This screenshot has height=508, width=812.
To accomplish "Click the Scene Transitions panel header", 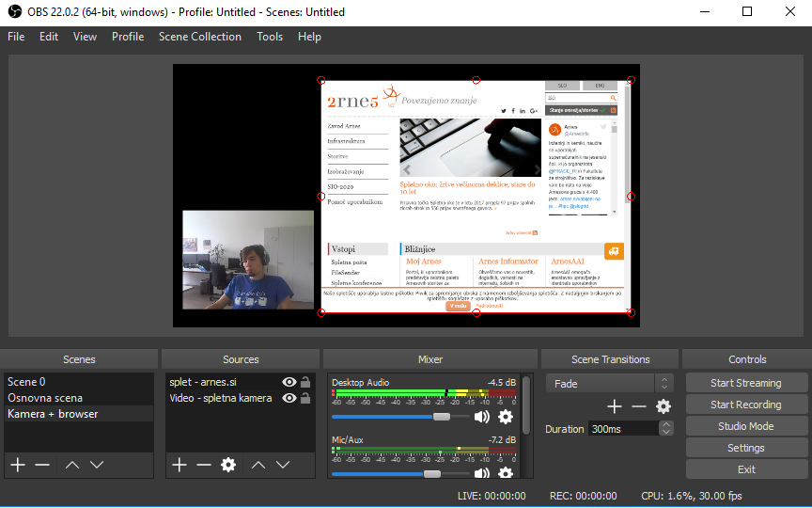I will click(x=610, y=359).
